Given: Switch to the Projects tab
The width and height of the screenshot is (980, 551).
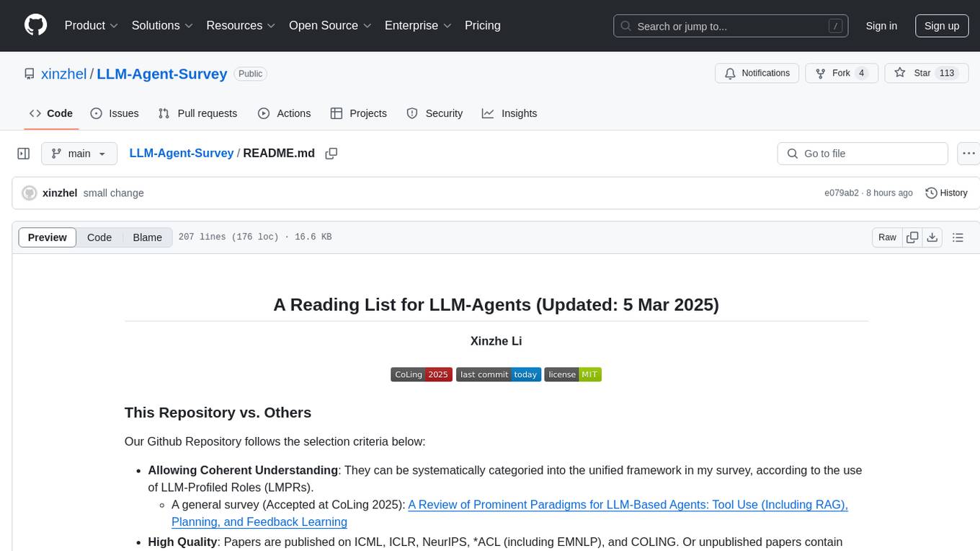Looking at the screenshot, I should tap(359, 113).
